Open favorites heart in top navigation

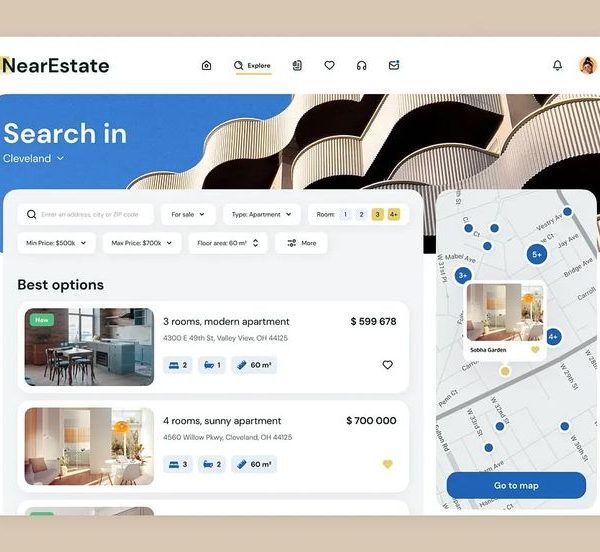click(329, 65)
